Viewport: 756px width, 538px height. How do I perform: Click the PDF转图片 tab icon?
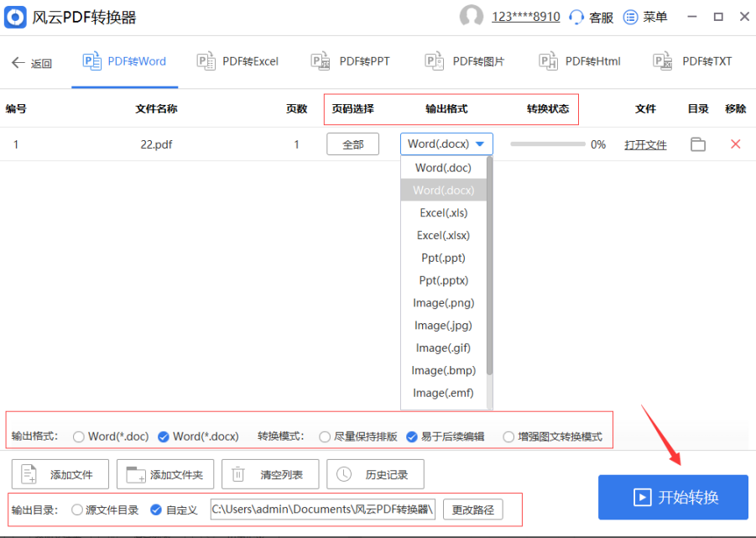coord(434,61)
